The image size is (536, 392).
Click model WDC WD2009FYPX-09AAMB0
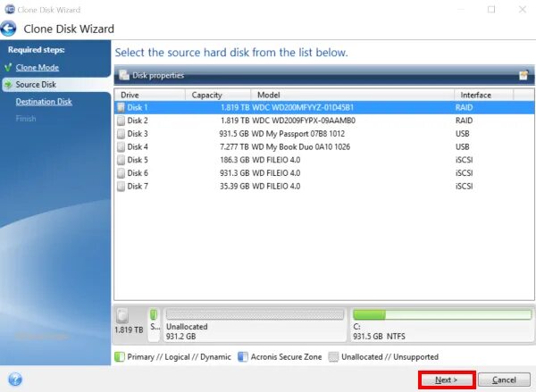tap(304, 121)
